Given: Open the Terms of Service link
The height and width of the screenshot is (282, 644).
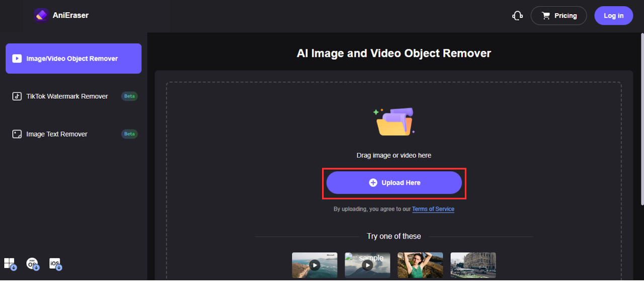Looking at the screenshot, I should tap(433, 209).
